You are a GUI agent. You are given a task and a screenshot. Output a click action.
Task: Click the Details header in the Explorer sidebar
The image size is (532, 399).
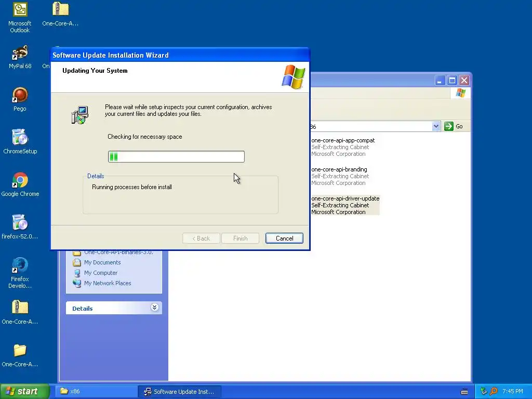click(x=114, y=308)
